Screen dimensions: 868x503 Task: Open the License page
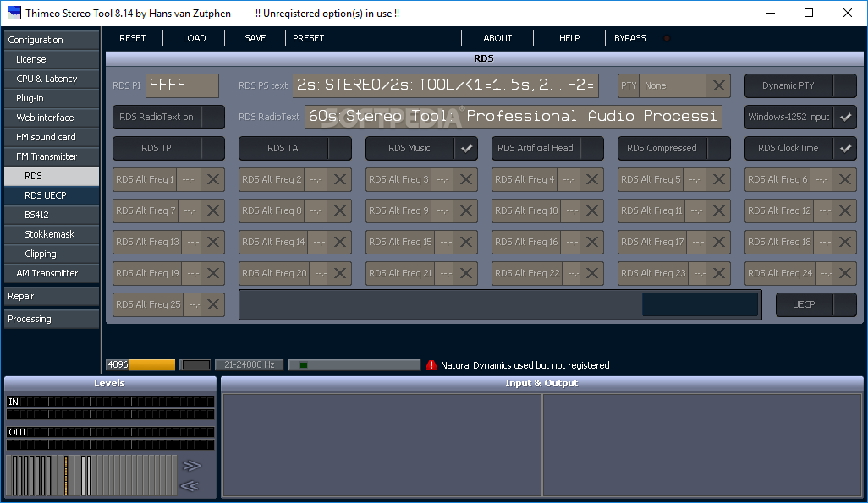[x=52, y=59]
